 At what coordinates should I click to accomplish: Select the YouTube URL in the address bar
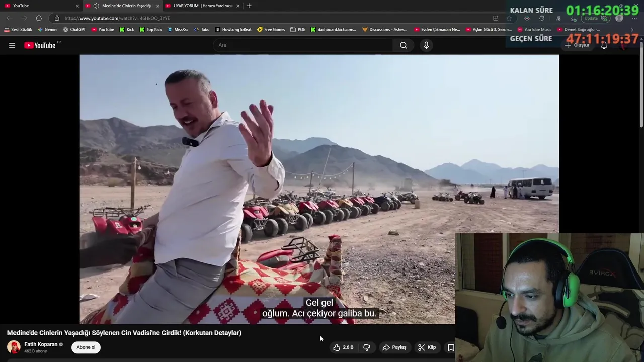coord(117,18)
